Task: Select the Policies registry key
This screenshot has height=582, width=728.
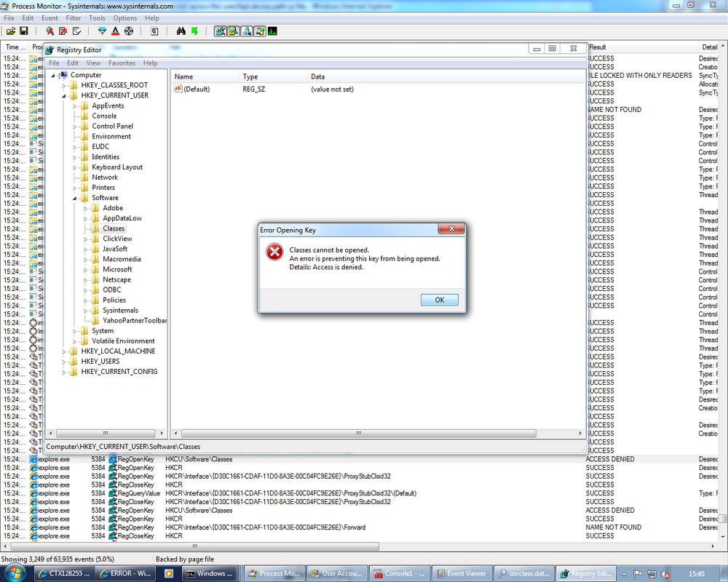Action: [x=114, y=300]
